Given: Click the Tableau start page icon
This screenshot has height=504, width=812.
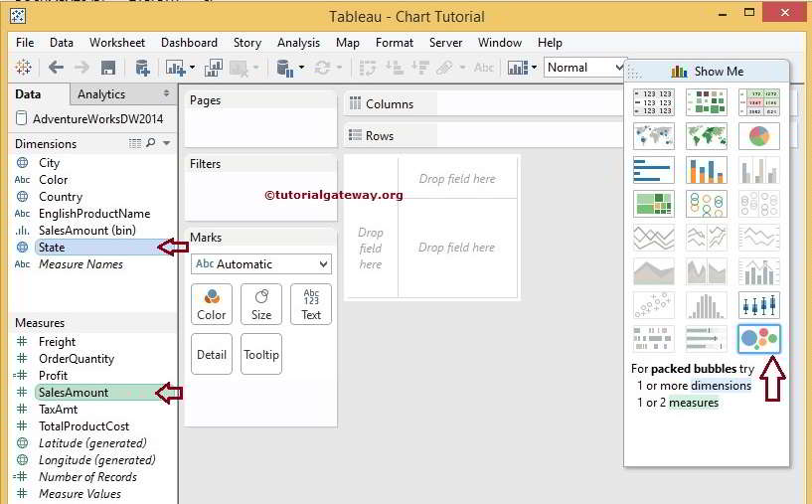Looking at the screenshot, I should tap(23, 68).
